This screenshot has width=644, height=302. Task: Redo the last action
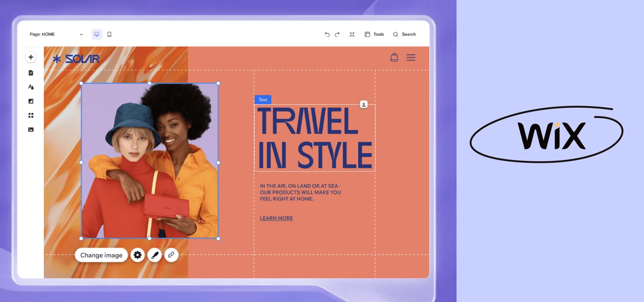(337, 34)
